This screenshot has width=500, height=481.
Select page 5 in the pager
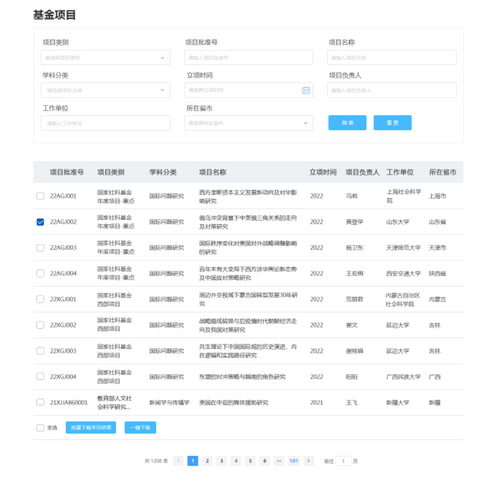250,461
